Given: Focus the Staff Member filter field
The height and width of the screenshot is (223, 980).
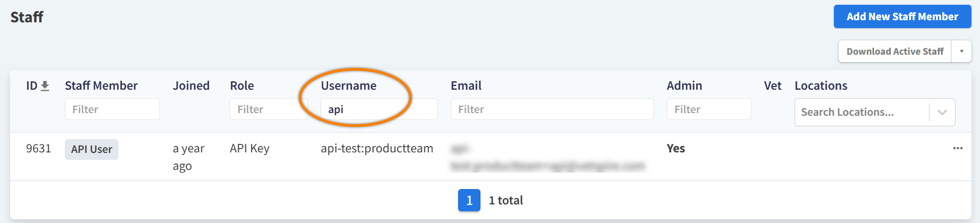Looking at the screenshot, I should point(112,109).
